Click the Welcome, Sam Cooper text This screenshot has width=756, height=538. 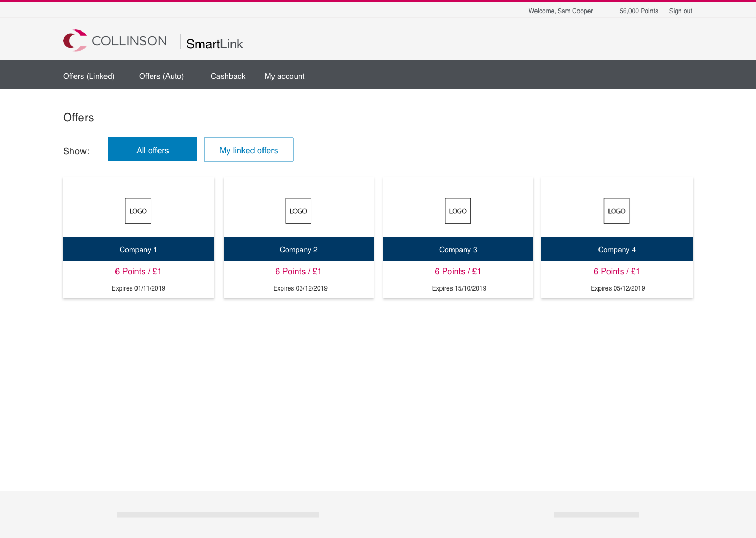click(x=561, y=11)
